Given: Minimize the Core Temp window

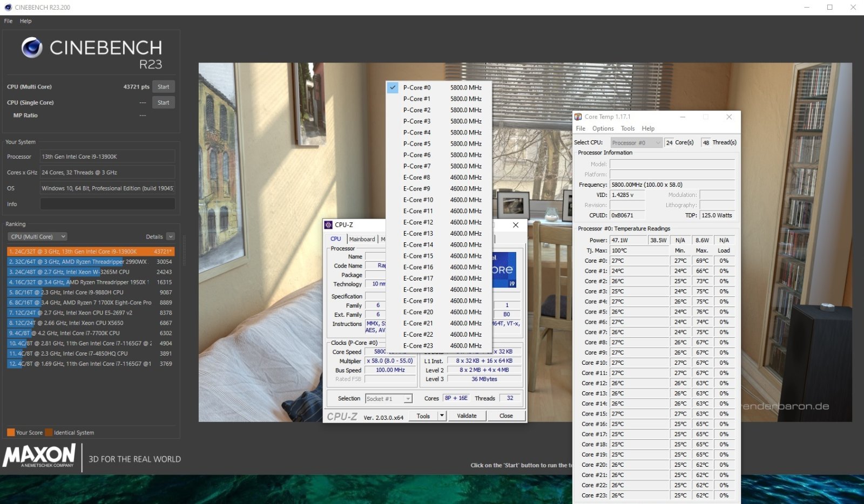Looking at the screenshot, I should pos(683,117).
